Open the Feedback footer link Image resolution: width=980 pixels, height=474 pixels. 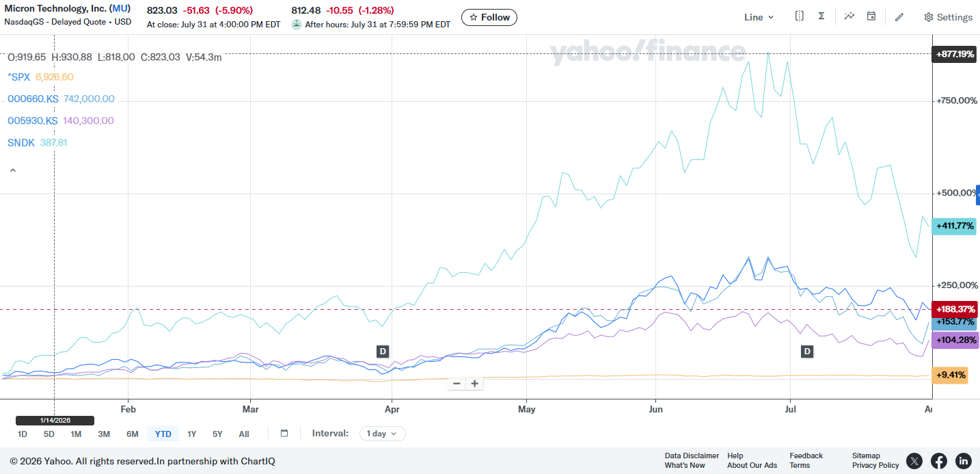pyautogui.click(x=806, y=456)
